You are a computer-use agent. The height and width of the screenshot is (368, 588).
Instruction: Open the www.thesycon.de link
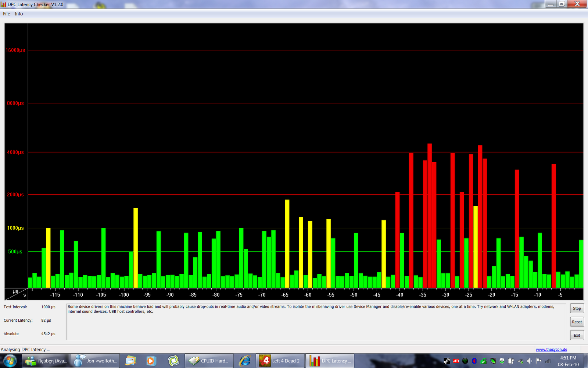click(551, 350)
